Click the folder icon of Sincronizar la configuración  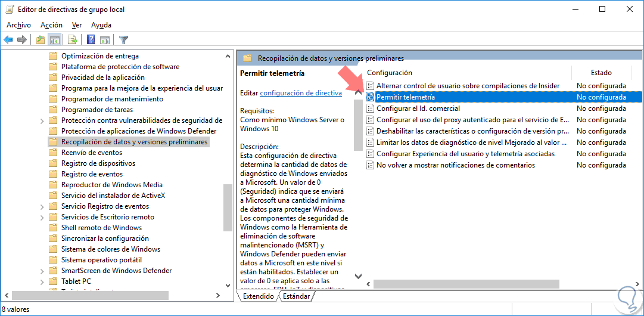click(x=52, y=238)
